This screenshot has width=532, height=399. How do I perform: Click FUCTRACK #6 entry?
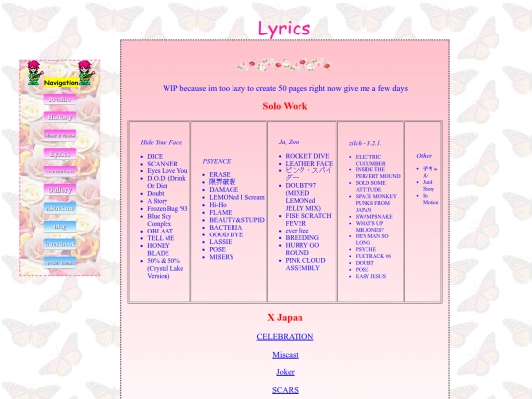tap(373, 256)
